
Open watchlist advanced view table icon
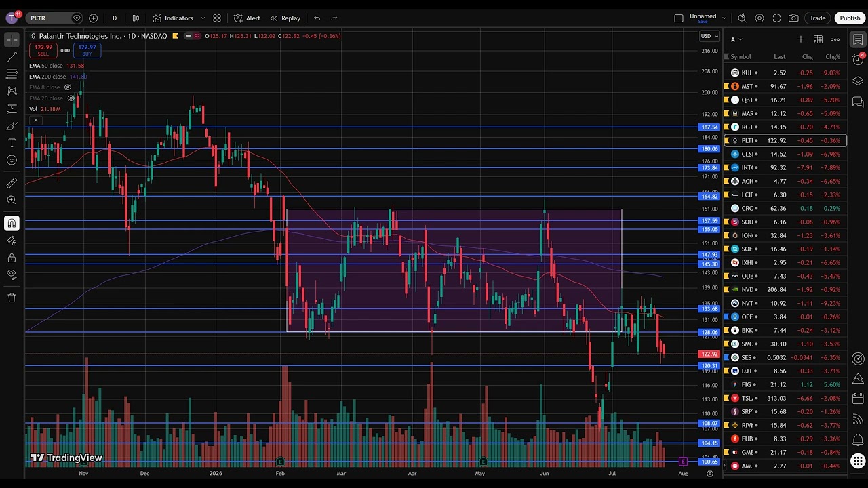click(x=818, y=39)
